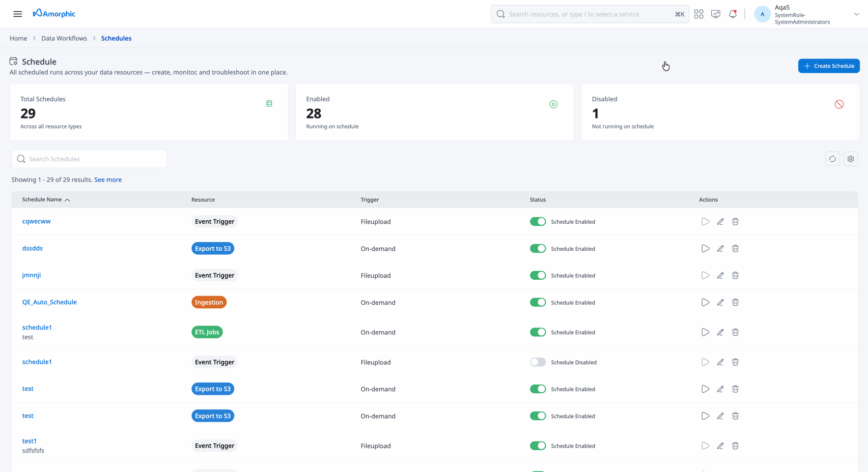Open the test1 schedule
This screenshot has width=868, height=472.
(29, 441)
